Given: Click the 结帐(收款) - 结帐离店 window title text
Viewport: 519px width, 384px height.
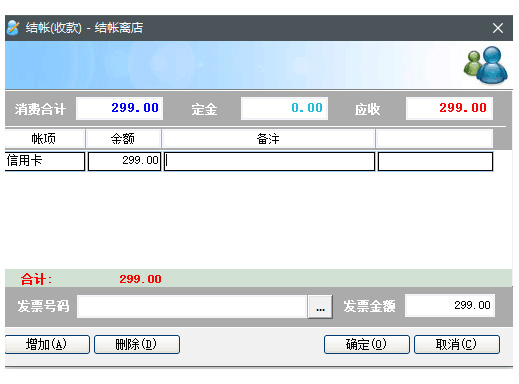Looking at the screenshot, I should click(x=84, y=28).
